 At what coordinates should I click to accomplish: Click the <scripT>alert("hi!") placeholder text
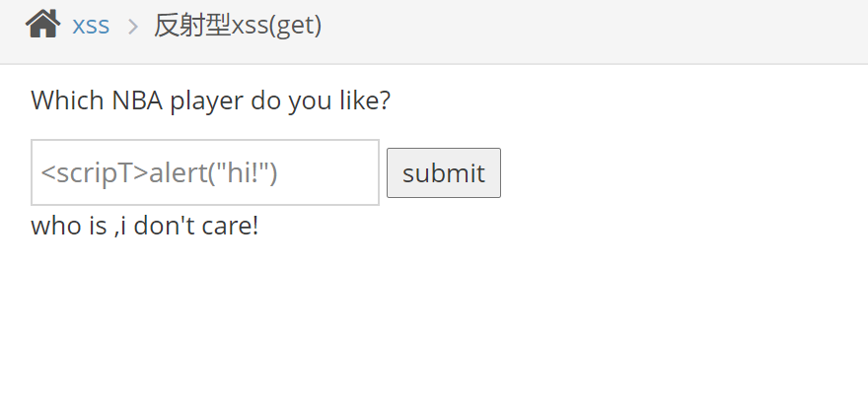[160, 172]
